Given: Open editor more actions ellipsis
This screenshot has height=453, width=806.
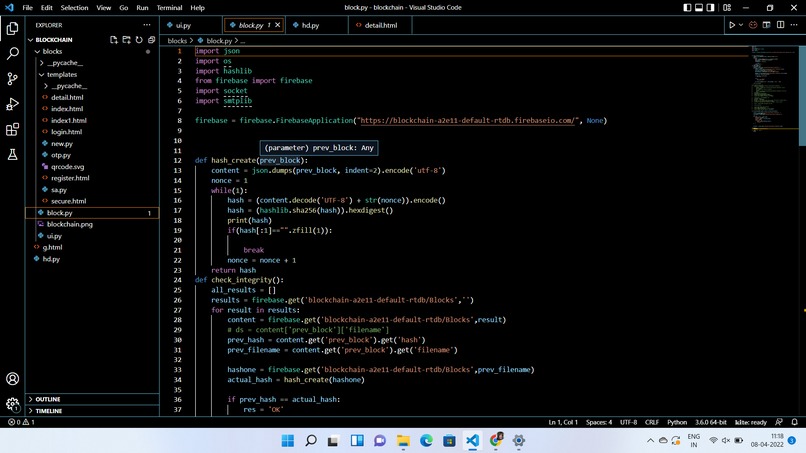Looking at the screenshot, I should [794, 25].
